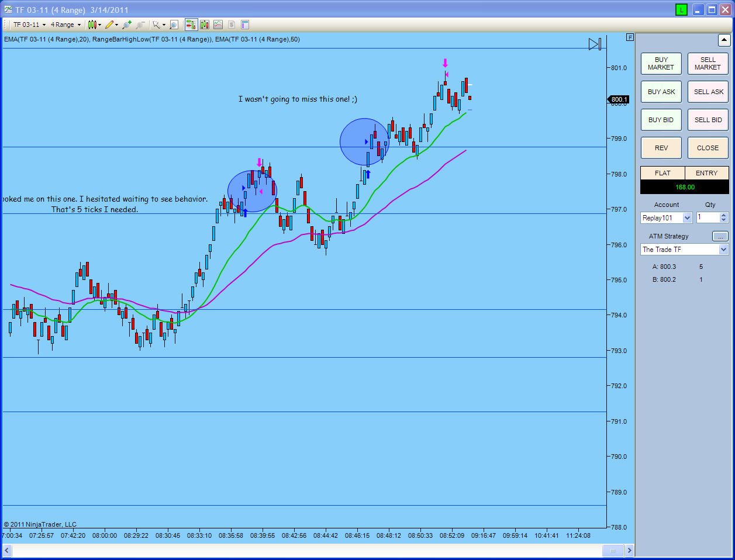Open the chart properties icon
This screenshot has width=735, height=560.
[x=245, y=25]
